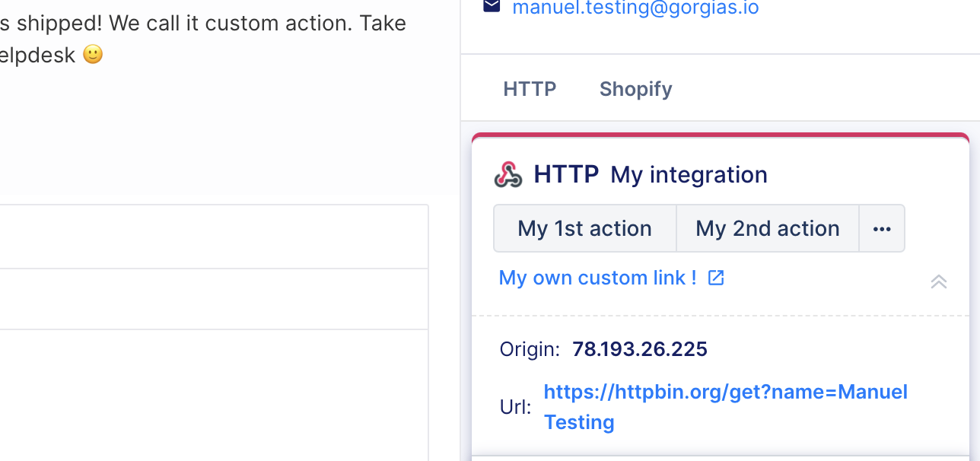Open the httpbin.org URL link
Screen dimensions: 980x461
pyautogui.click(x=726, y=407)
